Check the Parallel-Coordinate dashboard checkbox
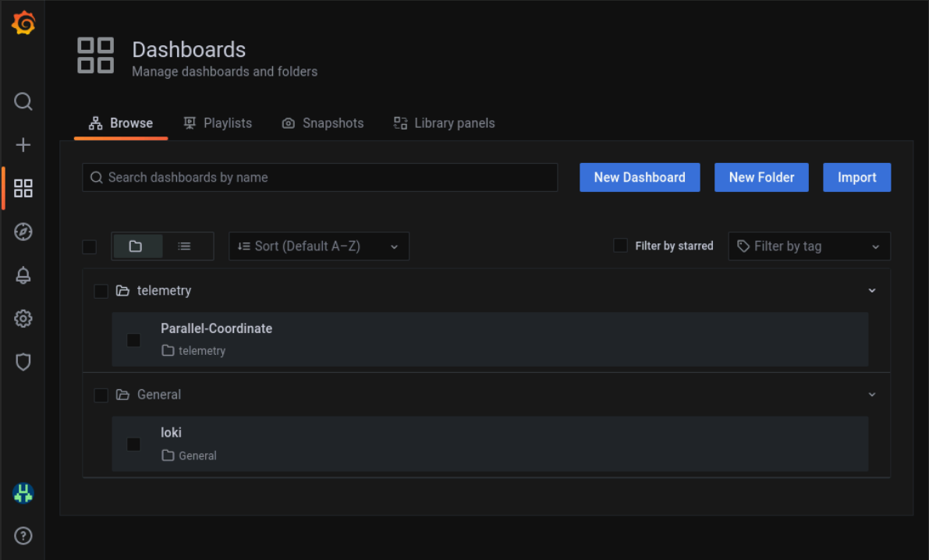 tap(134, 340)
